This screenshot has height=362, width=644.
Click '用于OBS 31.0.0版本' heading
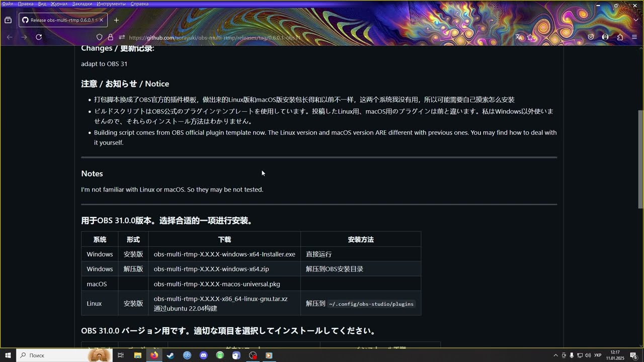tap(167, 221)
